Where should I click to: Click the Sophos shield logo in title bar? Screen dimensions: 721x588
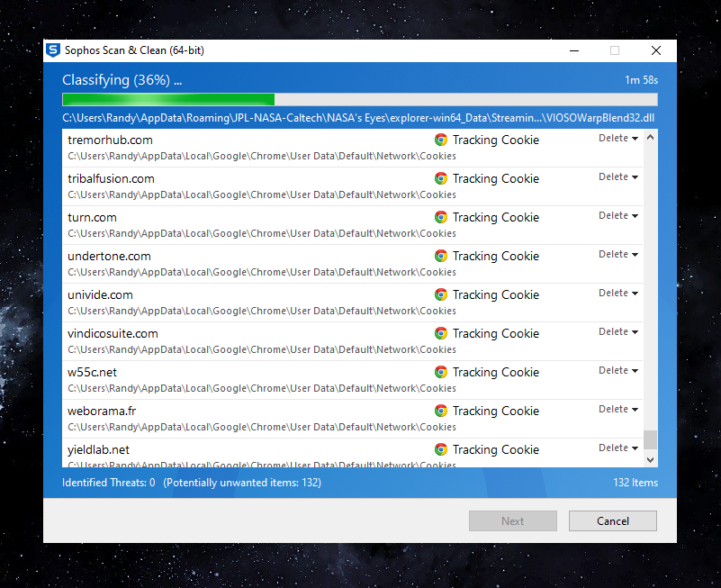coord(53,50)
